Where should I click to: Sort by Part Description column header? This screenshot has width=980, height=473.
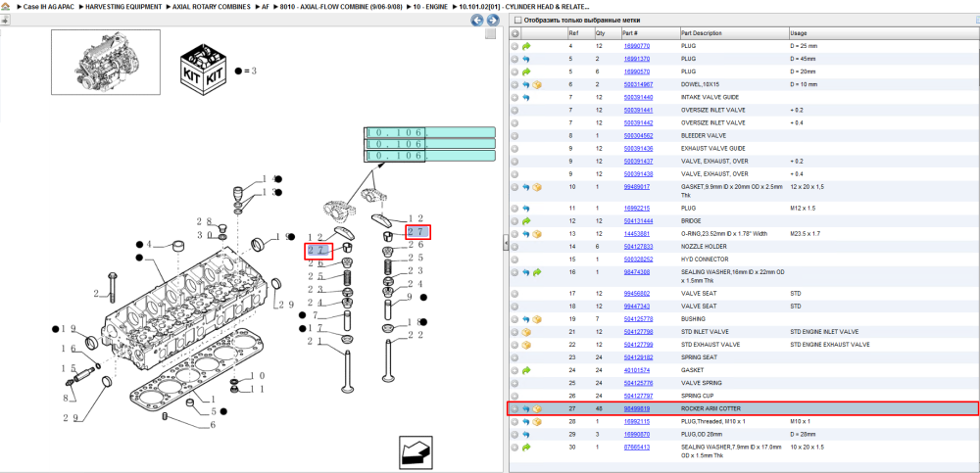pyautogui.click(x=733, y=33)
